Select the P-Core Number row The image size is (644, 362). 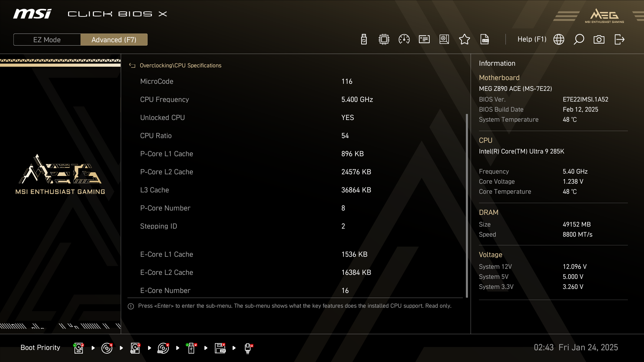click(295, 208)
